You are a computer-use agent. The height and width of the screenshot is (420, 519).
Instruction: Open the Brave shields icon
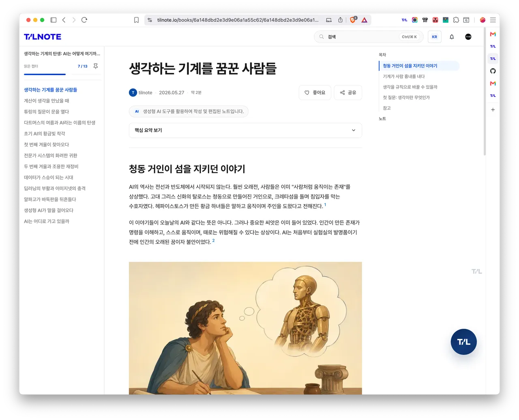pos(353,20)
